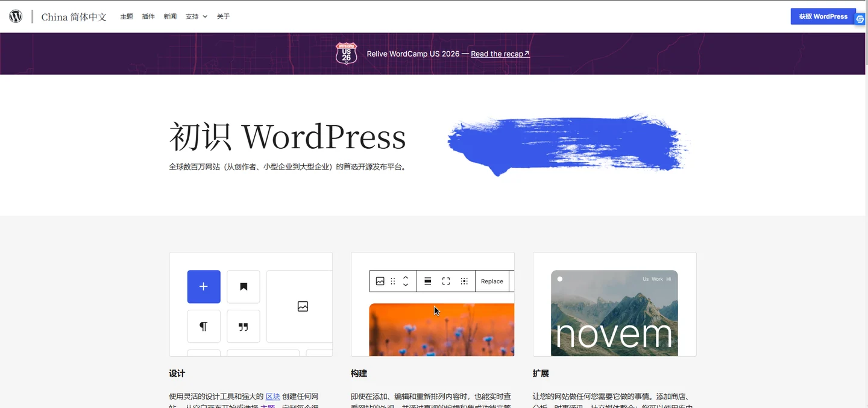Click the China 简体中文 site title
This screenshot has width=868, height=408.
coord(74,17)
